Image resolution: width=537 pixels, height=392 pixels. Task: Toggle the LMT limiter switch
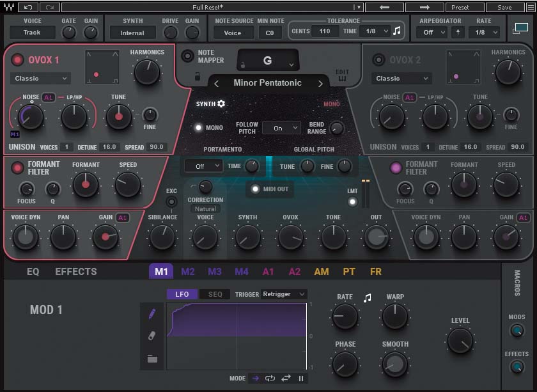[x=352, y=202]
